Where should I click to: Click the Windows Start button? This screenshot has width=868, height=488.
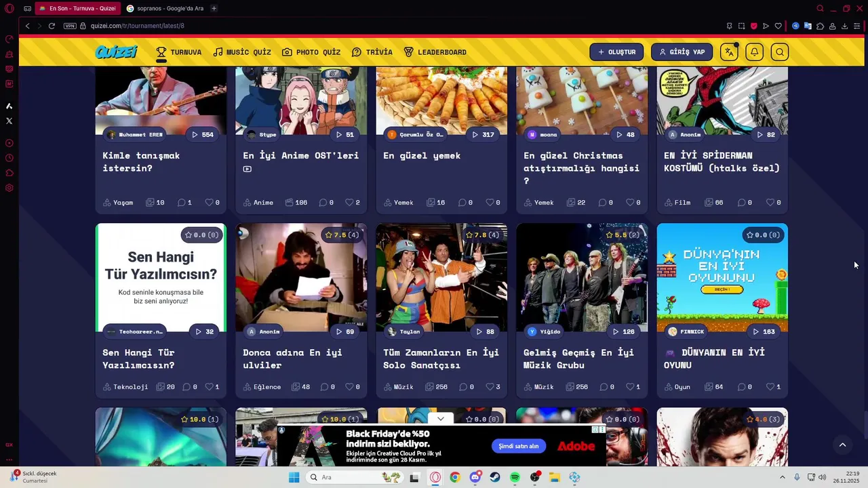point(294,477)
